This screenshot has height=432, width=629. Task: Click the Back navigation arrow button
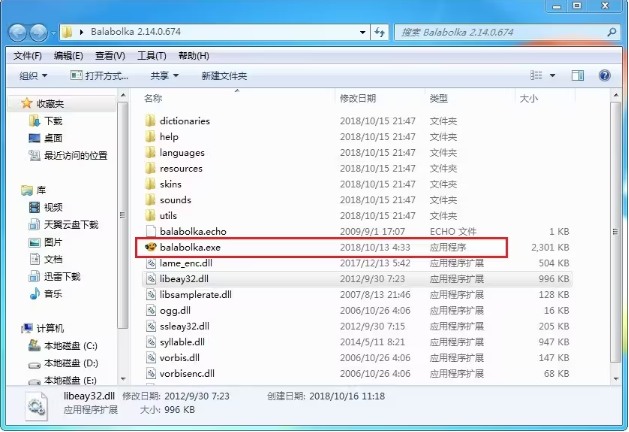18,32
